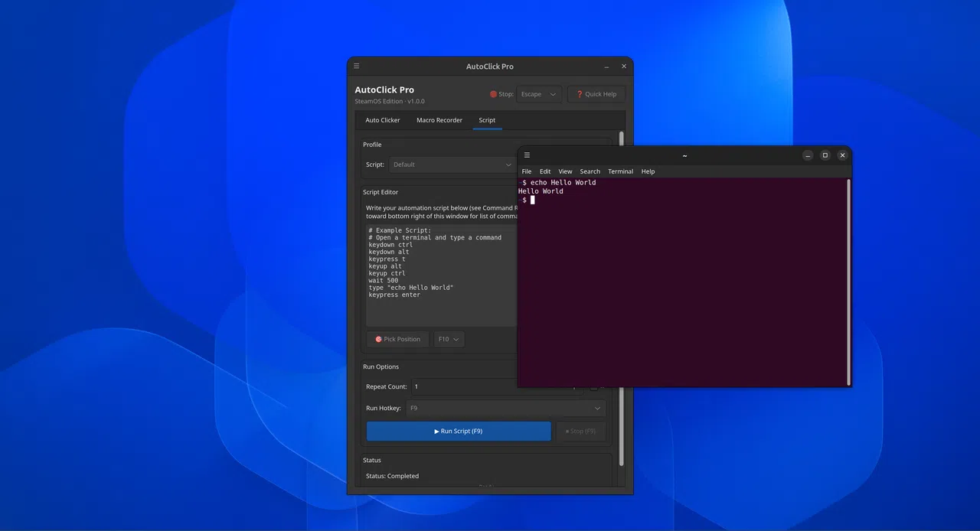Open the F10 pick hotkey dropdown
The image size is (980, 531).
point(449,339)
